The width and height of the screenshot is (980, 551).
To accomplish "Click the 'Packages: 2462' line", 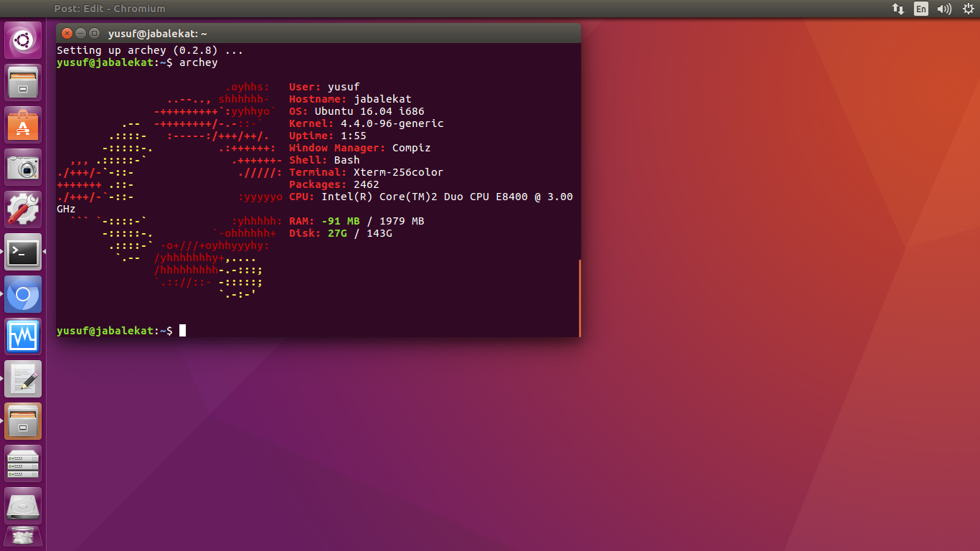I will coord(334,184).
